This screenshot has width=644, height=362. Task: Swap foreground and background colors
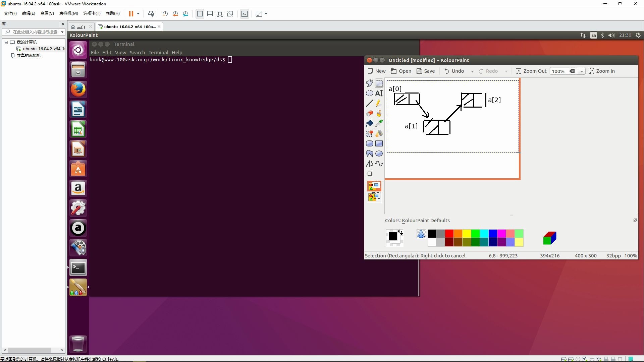[400, 232]
